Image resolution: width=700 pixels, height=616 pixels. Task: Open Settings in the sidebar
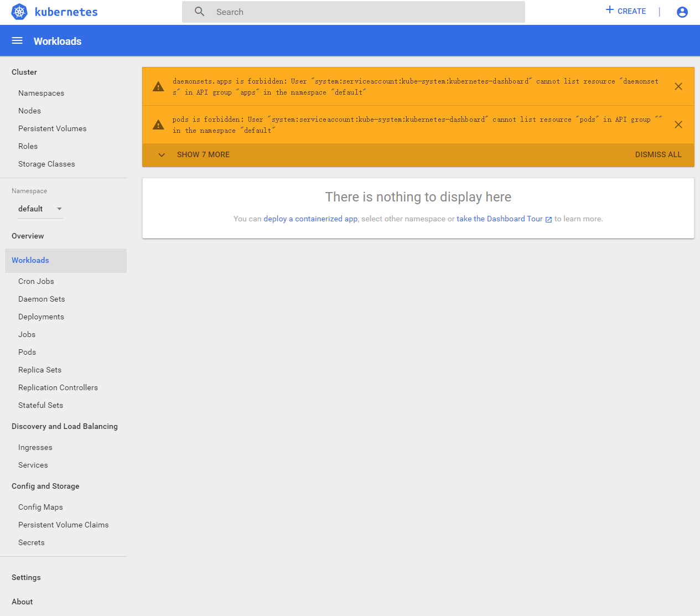tap(26, 577)
